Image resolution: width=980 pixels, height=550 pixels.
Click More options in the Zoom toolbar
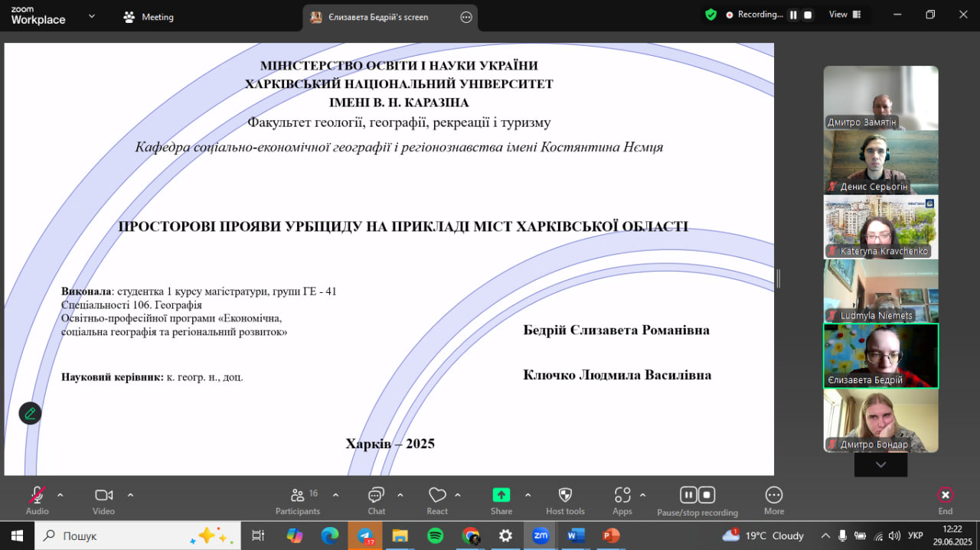pos(774,495)
